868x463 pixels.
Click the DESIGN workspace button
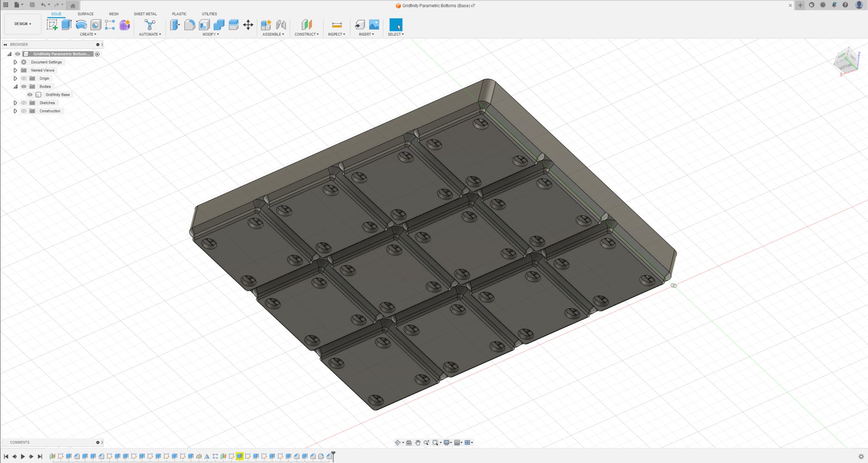[x=22, y=23]
